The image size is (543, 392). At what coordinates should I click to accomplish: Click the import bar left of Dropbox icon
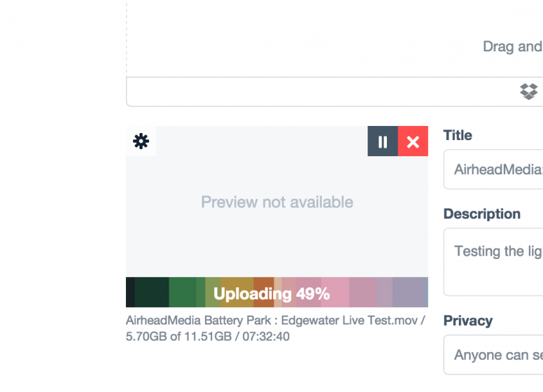coord(321,92)
